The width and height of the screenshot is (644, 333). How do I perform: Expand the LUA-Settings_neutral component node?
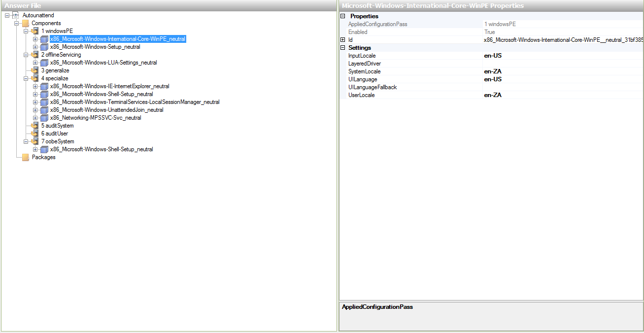(x=35, y=63)
